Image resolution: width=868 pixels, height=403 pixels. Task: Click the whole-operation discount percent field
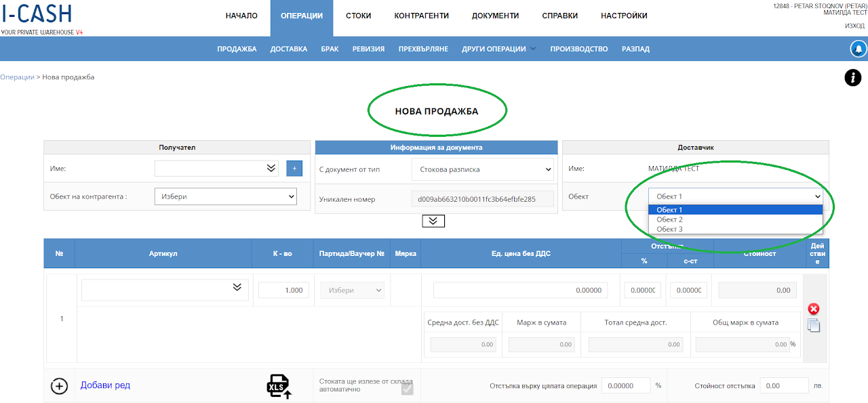pyautogui.click(x=626, y=386)
